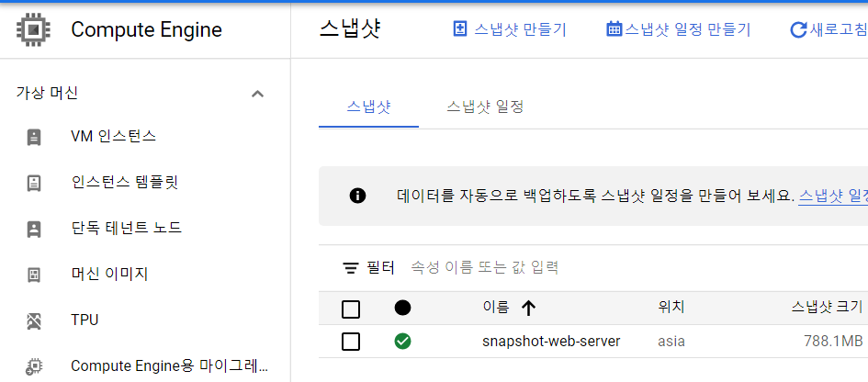868x382 pixels.
Task: Check the select-all checkbox in table header
Action: tap(351, 309)
